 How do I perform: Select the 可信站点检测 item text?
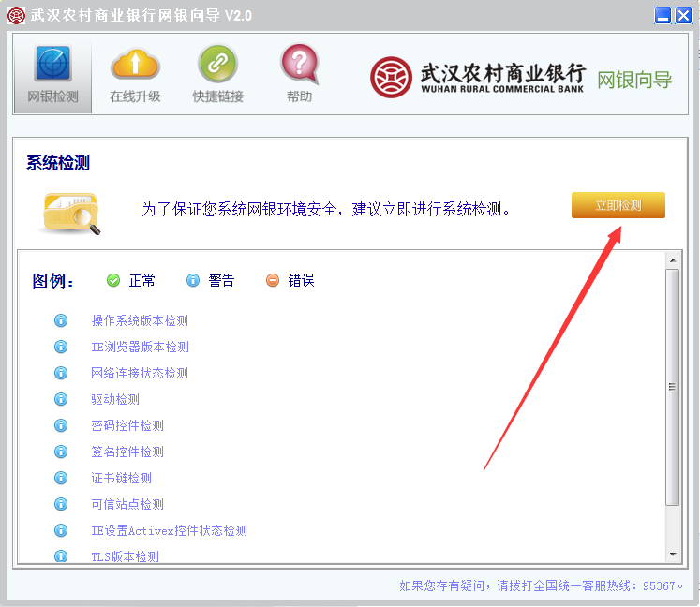coord(127,504)
